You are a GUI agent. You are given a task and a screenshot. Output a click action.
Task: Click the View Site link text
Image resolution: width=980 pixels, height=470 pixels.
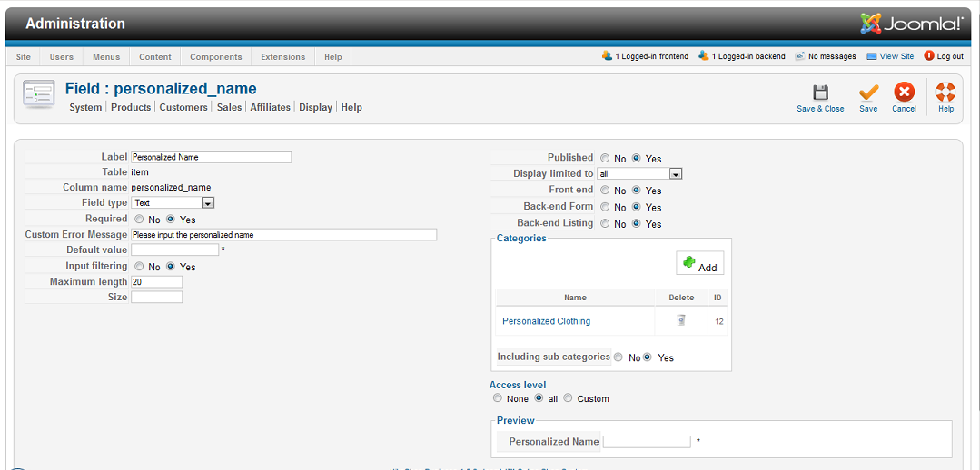click(x=896, y=56)
